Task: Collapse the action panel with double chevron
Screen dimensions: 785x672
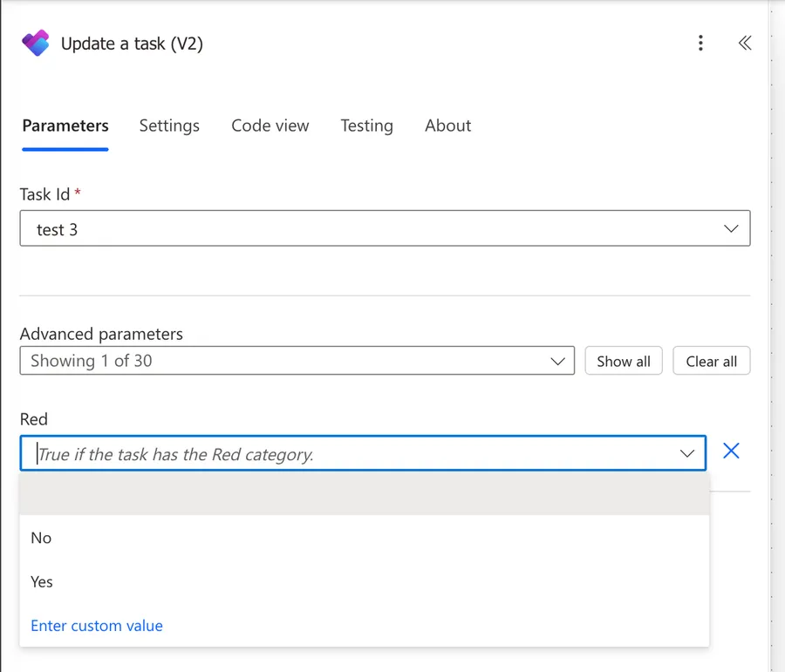Action: (x=744, y=44)
